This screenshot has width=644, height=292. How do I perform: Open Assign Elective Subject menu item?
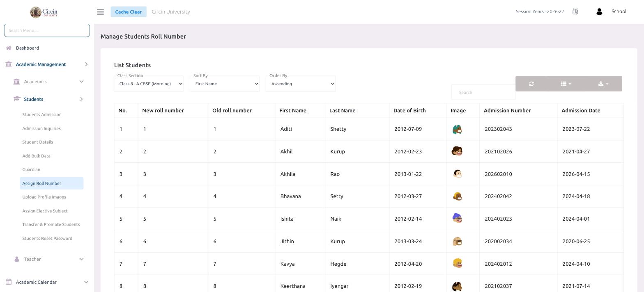(x=45, y=211)
